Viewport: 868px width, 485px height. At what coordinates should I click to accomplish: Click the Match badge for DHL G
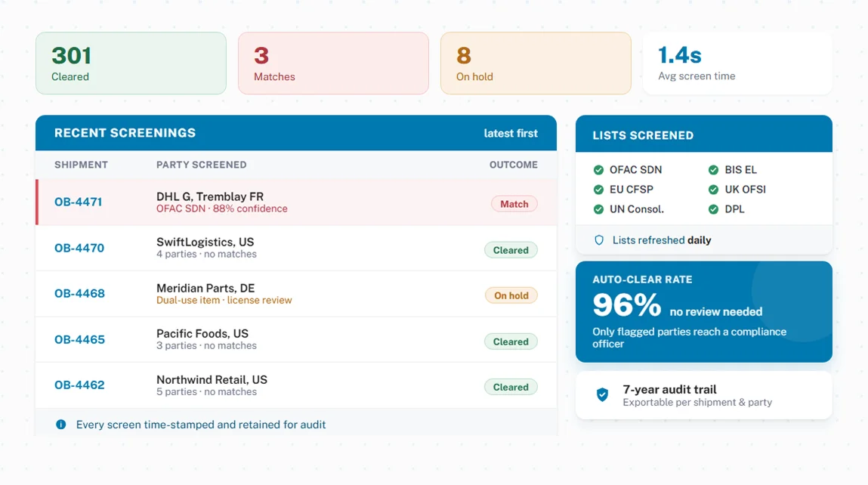tap(514, 204)
